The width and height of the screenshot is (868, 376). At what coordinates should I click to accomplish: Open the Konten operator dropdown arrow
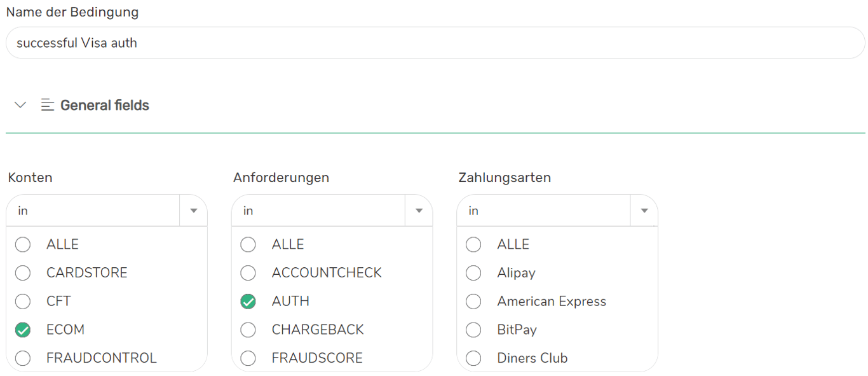(x=194, y=211)
